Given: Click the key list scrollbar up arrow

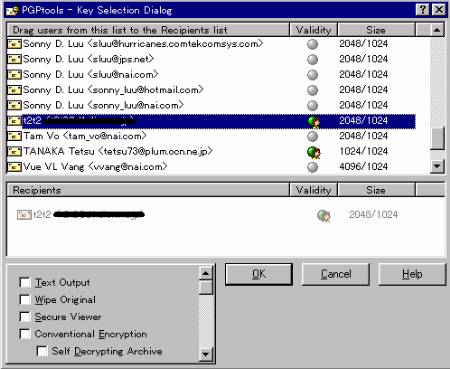Looking at the screenshot, I should point(437,30).
